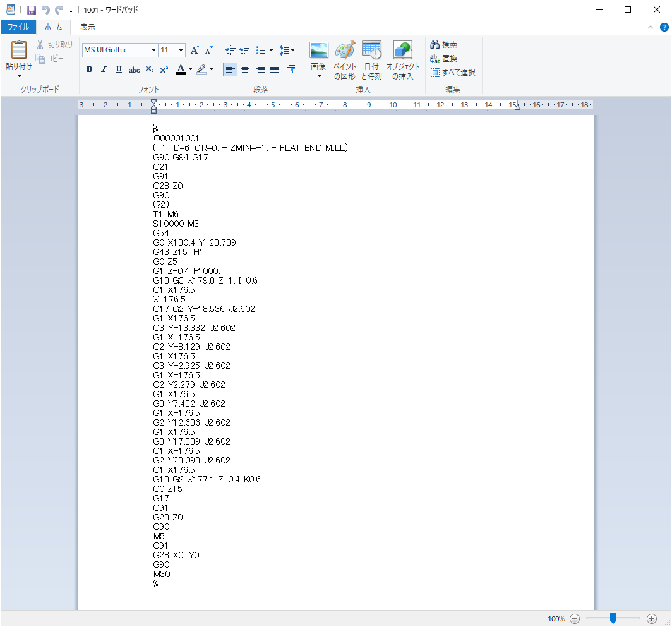Click the line "M30" near the end
Viewport: 672px width, 627px height.
click(x=162, y=575)
